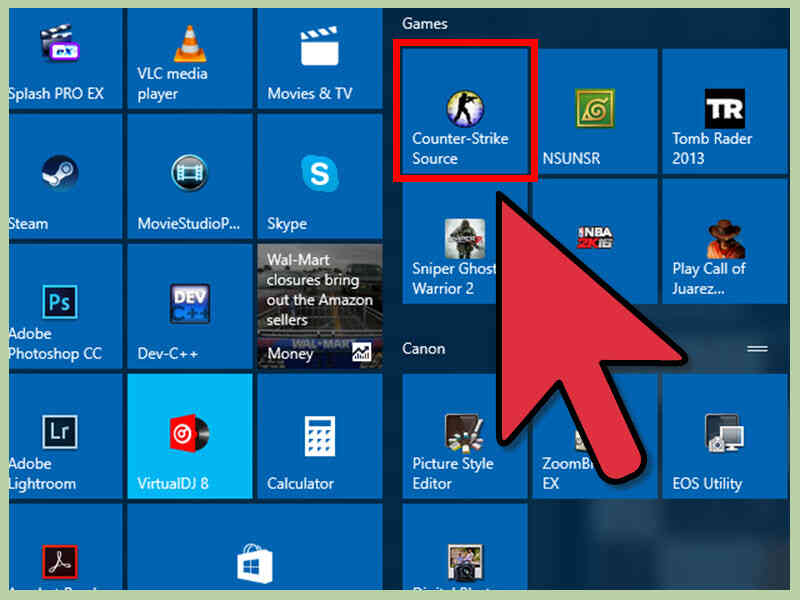Open the Digital Photo tile below Picture Style Editor
This screenshot has width=800, height=600.
point(465,547)
